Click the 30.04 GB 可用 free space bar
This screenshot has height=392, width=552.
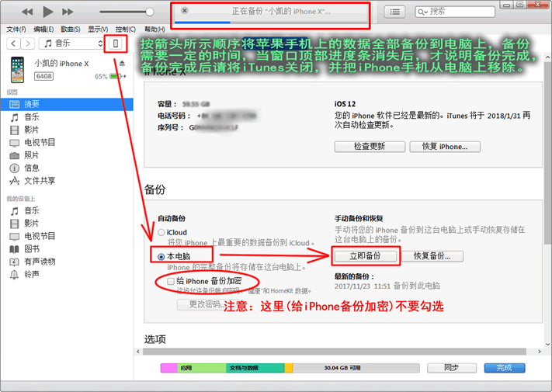pos(356,368)
